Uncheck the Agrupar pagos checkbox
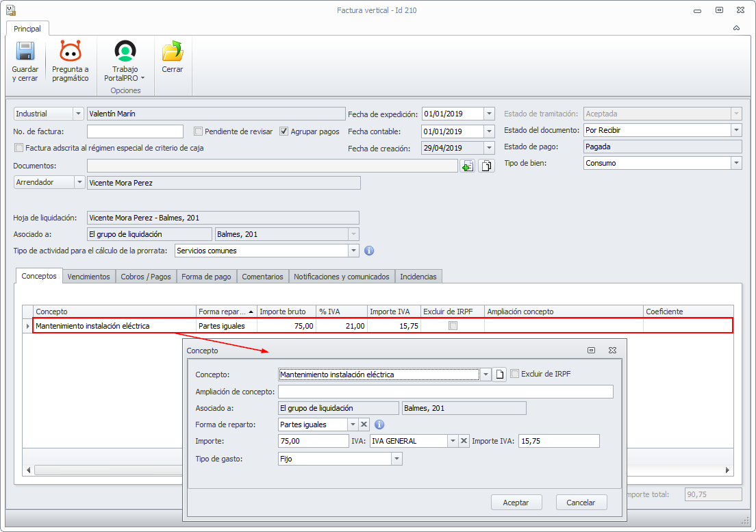Image resolution: width=756 pixels, height=532 pixels. tap(284, 131)
